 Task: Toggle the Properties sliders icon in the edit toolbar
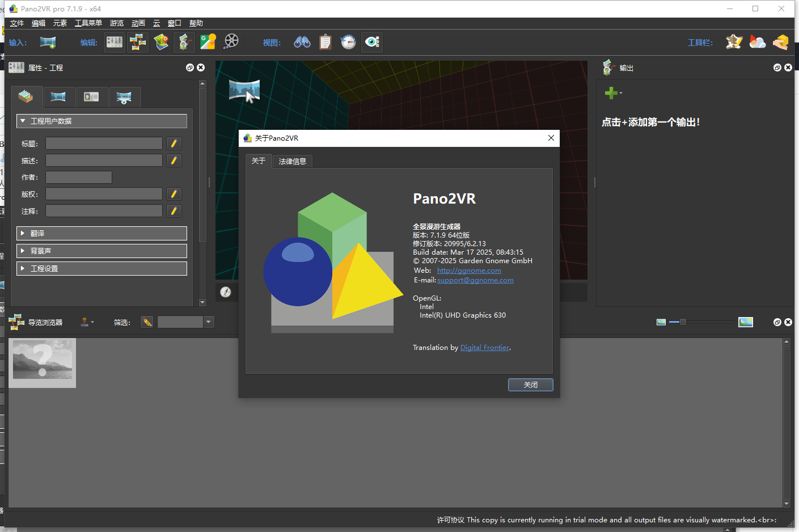click(x=115, y=42)
